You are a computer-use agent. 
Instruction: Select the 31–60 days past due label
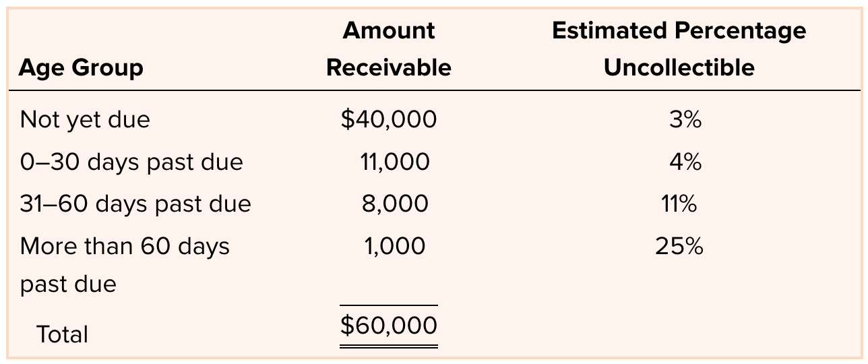point(135,204)
